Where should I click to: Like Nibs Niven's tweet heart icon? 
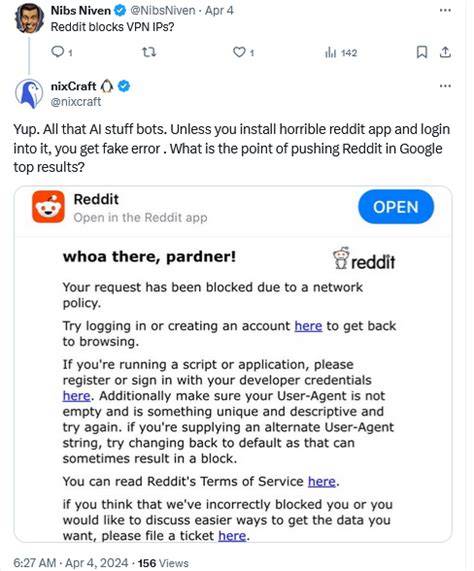tap(239, 52)
